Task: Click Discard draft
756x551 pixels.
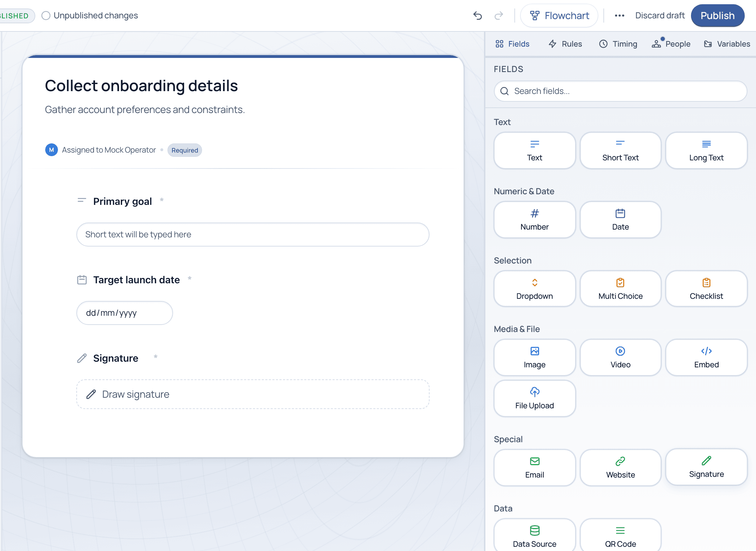Action: pos(660,16)
